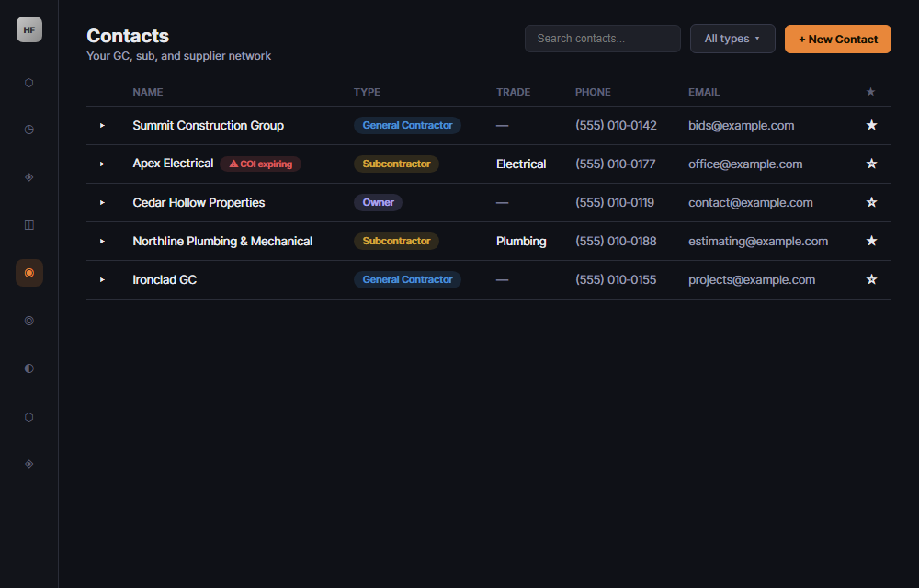919x588 pixels.
Task: Expand the Cedar Hollow Properties row
Action: tap(102, 203)
